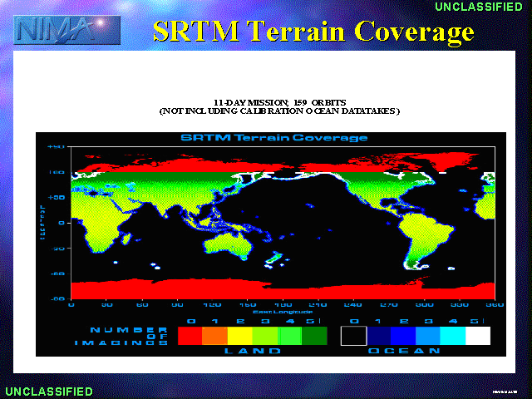Select the 11-Day Mission 159 Orbits subtitle
Viewport: 532px width, 399px height.
tap(279, 106)
